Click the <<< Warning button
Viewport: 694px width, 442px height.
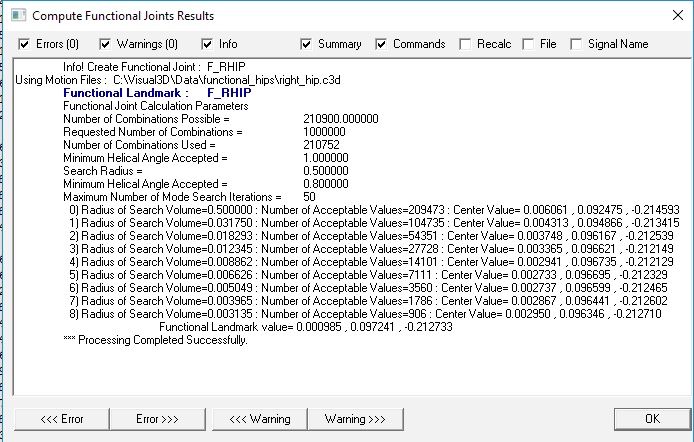tap(260, 419)
